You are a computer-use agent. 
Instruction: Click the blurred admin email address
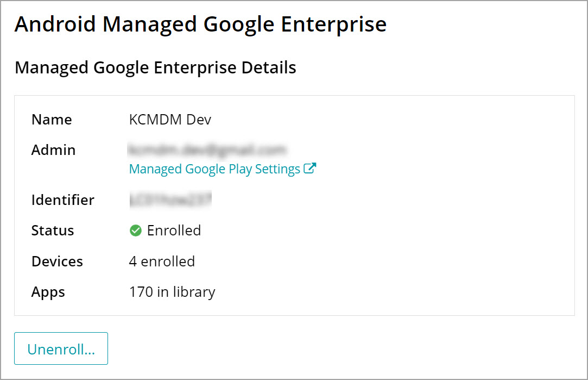click(207, 149)
